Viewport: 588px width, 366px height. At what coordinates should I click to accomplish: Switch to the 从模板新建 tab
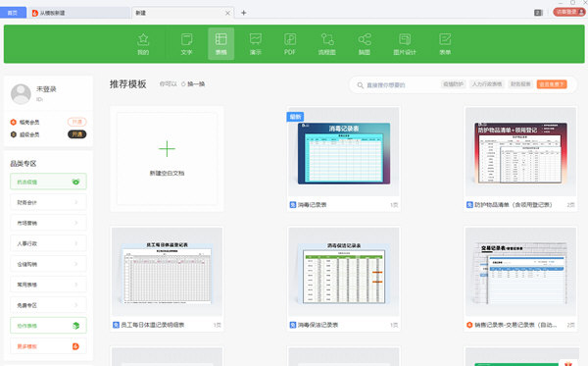(80, 13)
